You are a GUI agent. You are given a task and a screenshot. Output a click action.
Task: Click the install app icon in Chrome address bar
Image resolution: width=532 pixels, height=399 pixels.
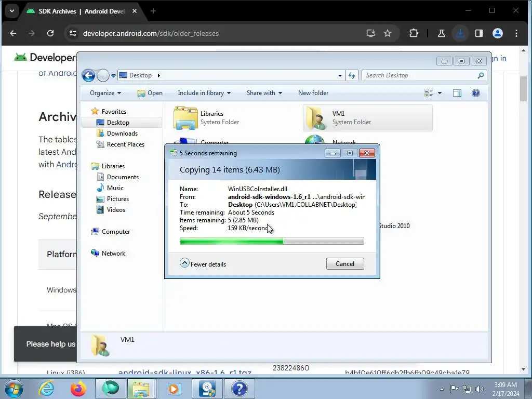pos(371,33)
